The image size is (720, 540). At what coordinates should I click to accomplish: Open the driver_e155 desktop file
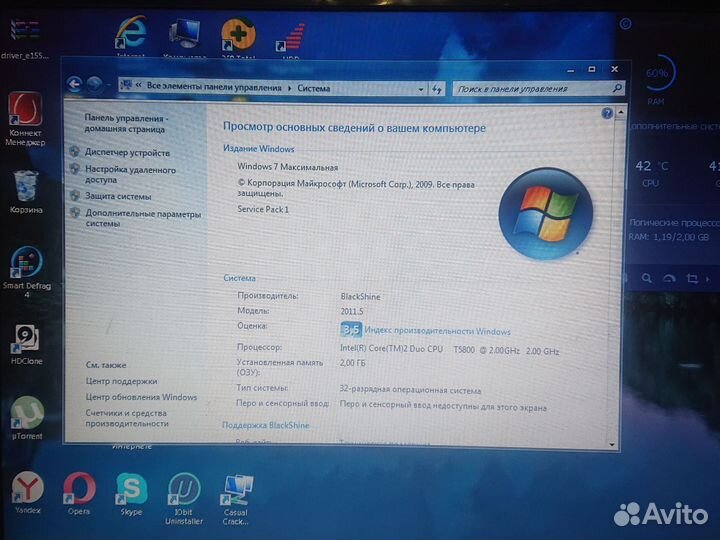pyautogui.click(x=25, y=38)
